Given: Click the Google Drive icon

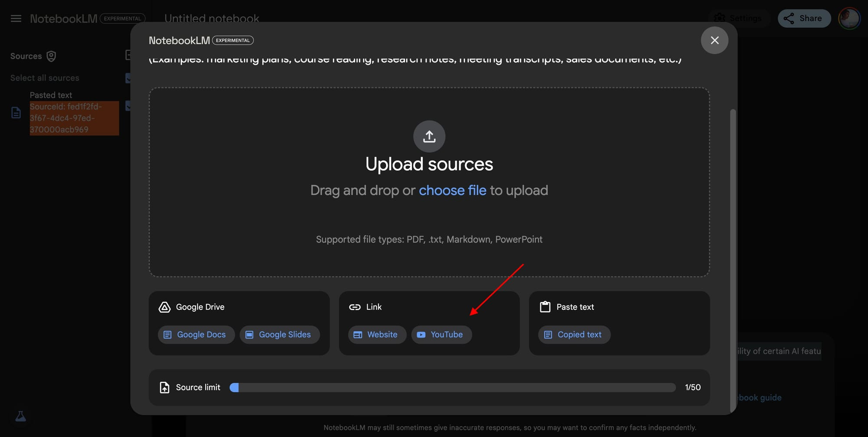Looking at the screenshot, I should click(x=164, y=307).
